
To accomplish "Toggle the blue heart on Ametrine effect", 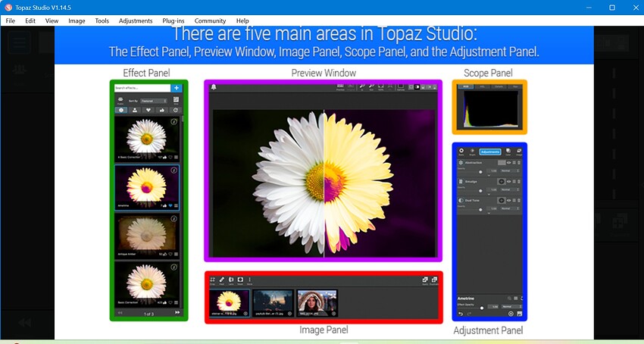I will [x=170, y=205].
